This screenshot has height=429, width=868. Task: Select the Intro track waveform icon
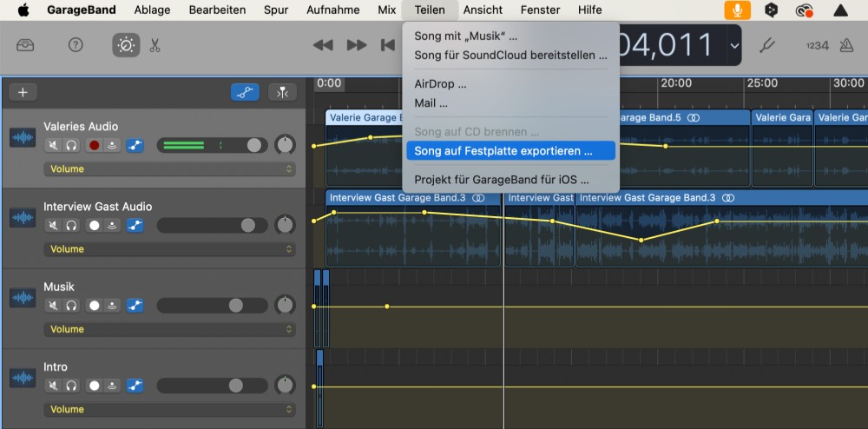[23, 378]
